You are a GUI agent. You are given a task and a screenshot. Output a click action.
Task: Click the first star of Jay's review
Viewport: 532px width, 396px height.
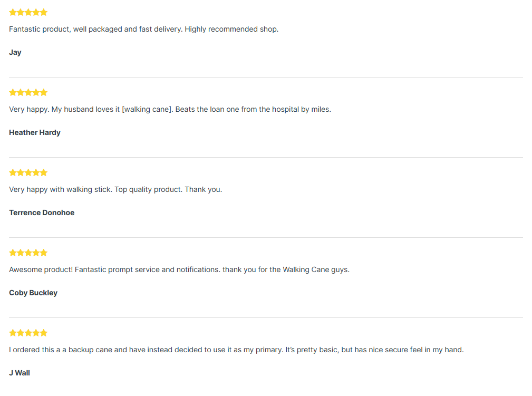13,12
